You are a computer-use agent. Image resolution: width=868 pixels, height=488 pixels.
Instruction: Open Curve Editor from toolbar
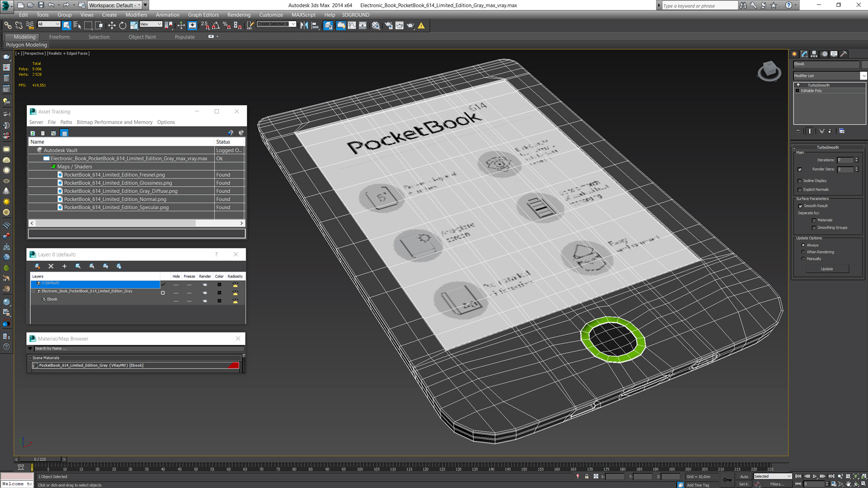[352, 25]
